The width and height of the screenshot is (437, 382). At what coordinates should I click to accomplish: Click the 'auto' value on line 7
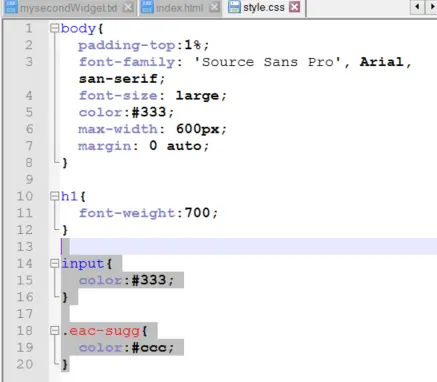pyautogui.click(x=184, y=146)
